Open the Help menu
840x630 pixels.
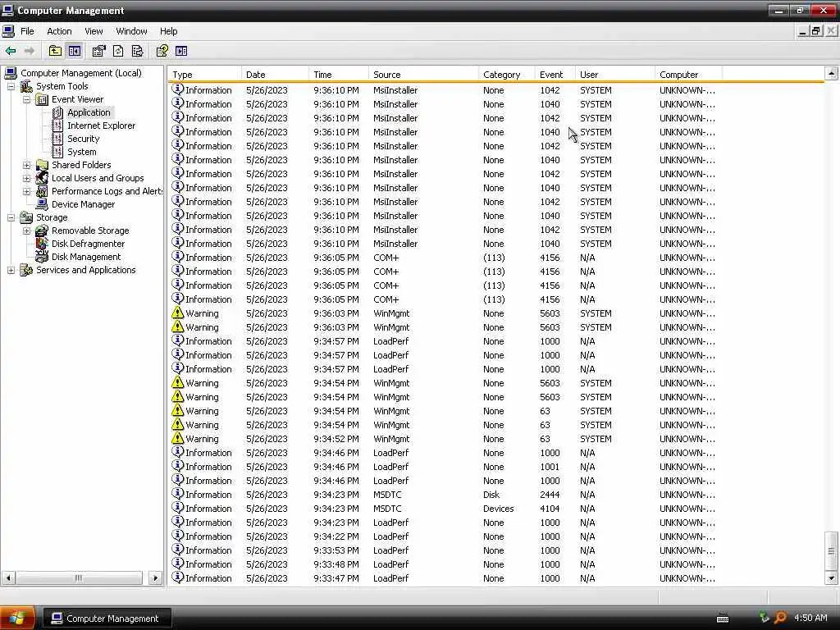point(168,31)
